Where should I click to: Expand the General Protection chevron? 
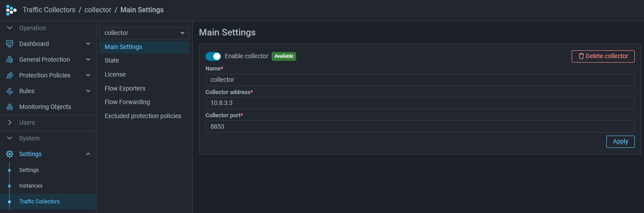(x=88, y=59)
